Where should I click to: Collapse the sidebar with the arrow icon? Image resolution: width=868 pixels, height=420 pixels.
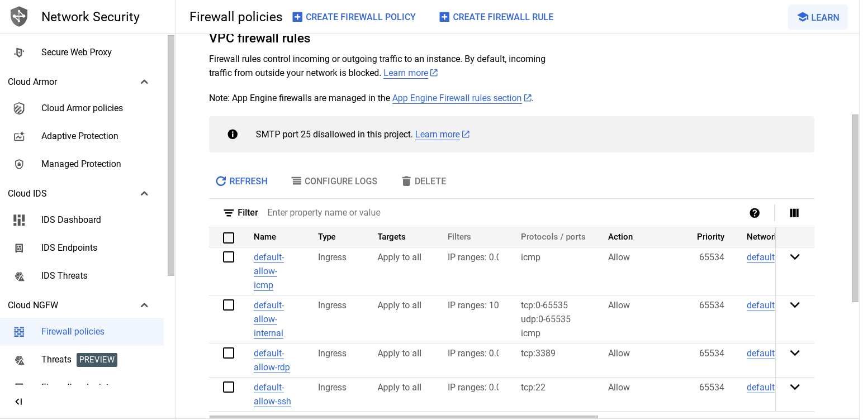(x=18, y=402)
